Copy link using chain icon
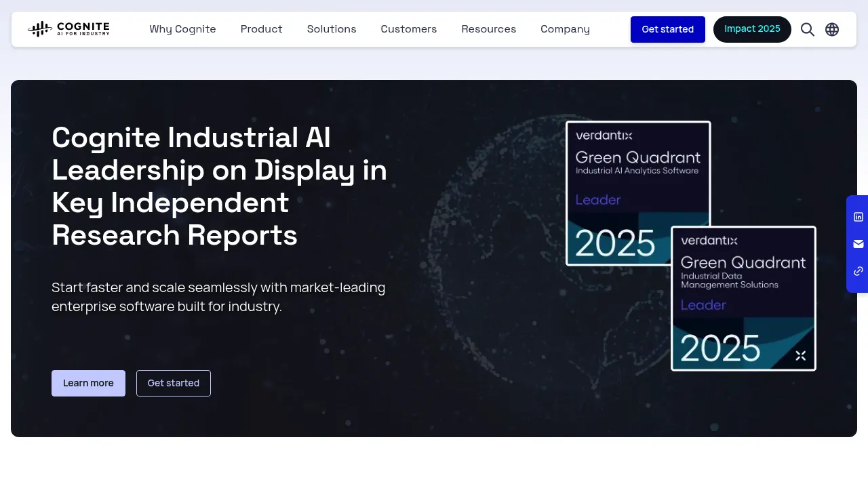868x488 pixels. click(x=859, y=271)
